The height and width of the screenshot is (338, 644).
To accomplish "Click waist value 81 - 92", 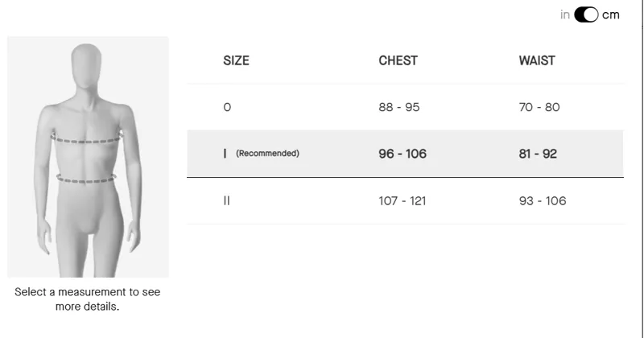I will 539,154.
